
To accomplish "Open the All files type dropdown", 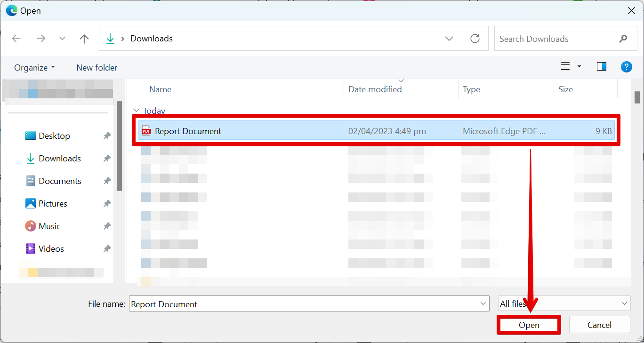I will pos(564,304).
